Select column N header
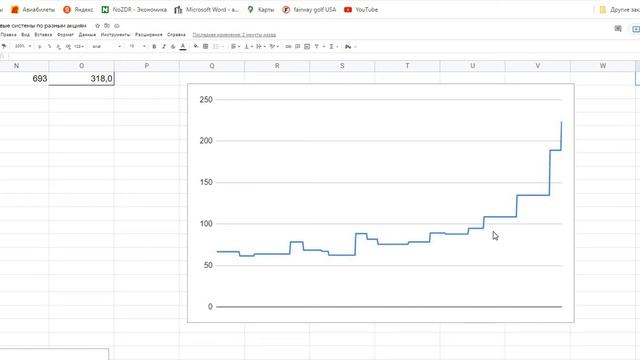This screenshot has width=640, height=360. pos(24,66)
